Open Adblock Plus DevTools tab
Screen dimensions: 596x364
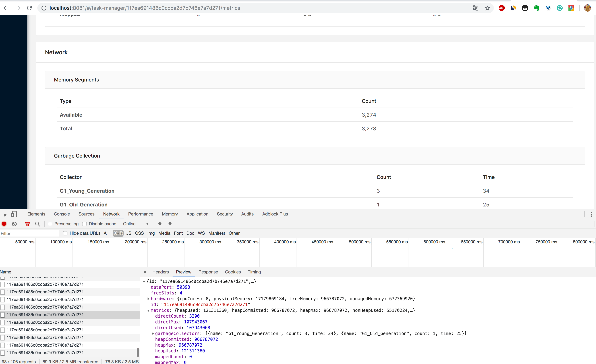pyautogui.click(x=275, y=214)
